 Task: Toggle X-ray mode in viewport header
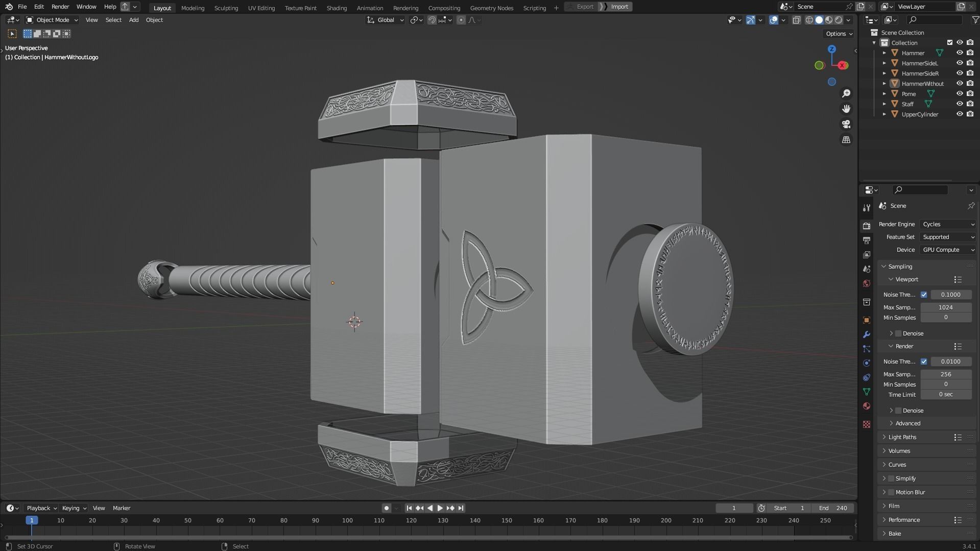[x=797, y=20]
